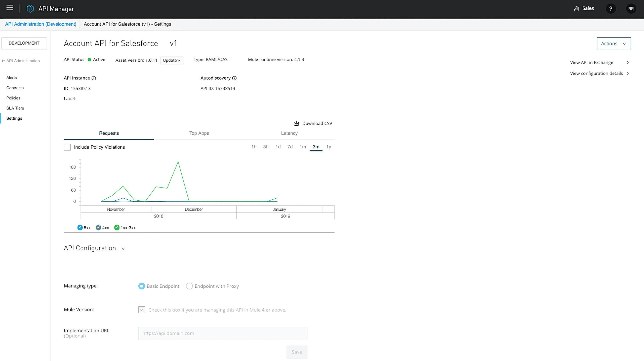Collapse the API Configuration section
The width and height of the screenshot is (644, 361).
(123, 249)
